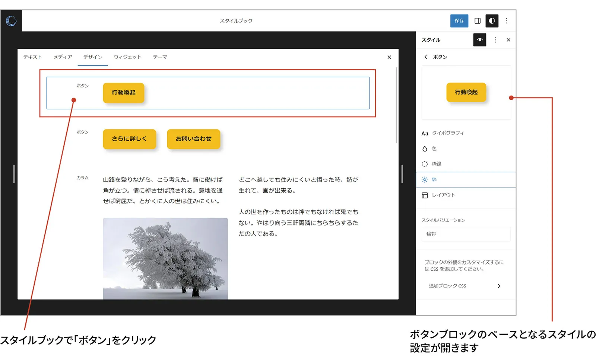The width and height of the screenshot is (596, 364).
Task: Open the Border (枠線) settings
Action: click(x=437, y=164)
